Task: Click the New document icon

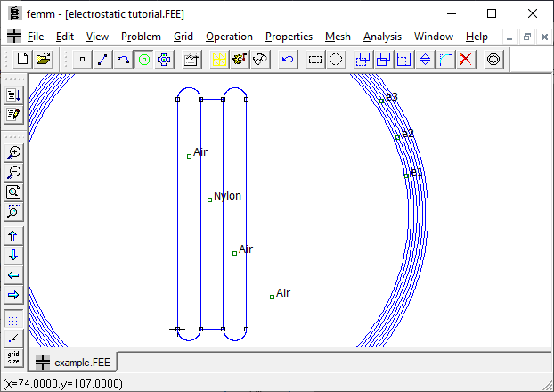Action: click(22, 60)
